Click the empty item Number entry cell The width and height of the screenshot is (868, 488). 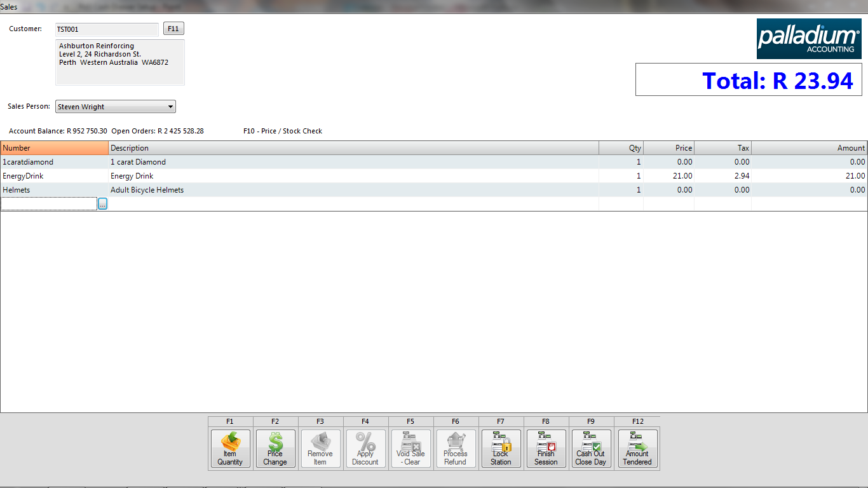49,204
